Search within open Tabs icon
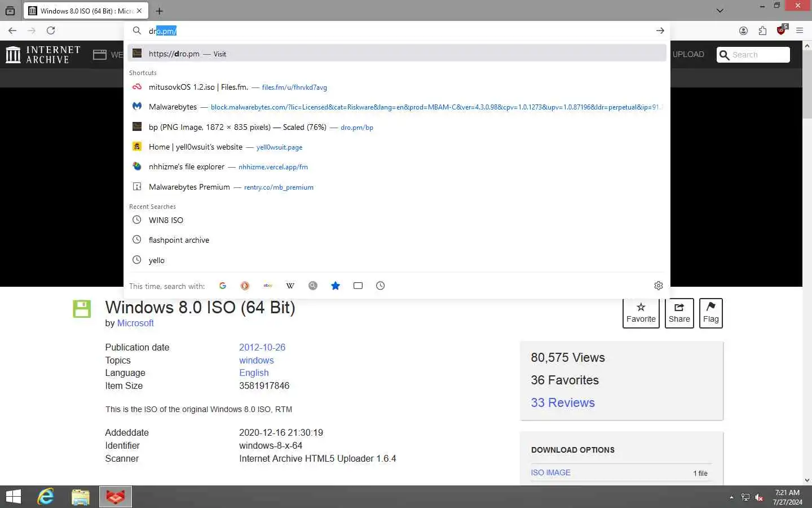The image size is (812, 508). click(x=358, y=286)
